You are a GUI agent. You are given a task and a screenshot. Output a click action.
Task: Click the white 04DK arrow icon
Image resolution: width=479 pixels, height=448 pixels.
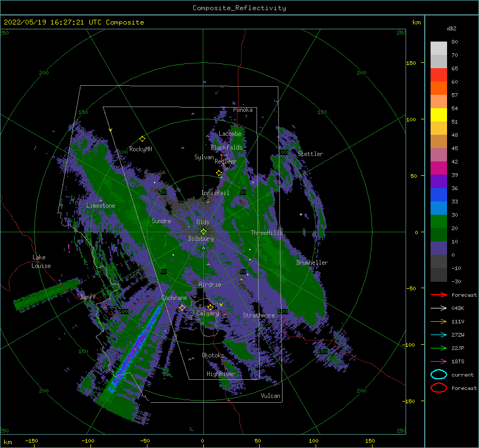[x=439, y=308]
